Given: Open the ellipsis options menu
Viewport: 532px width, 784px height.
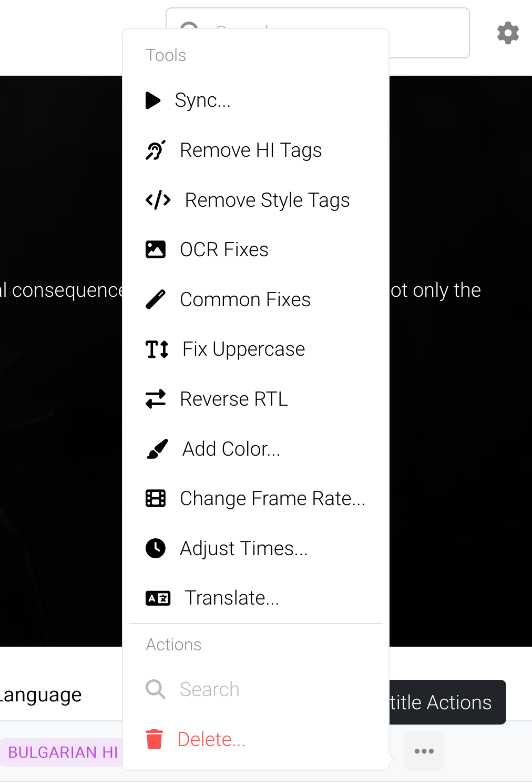Looking at the screenshot, I should tap(423, 751).
